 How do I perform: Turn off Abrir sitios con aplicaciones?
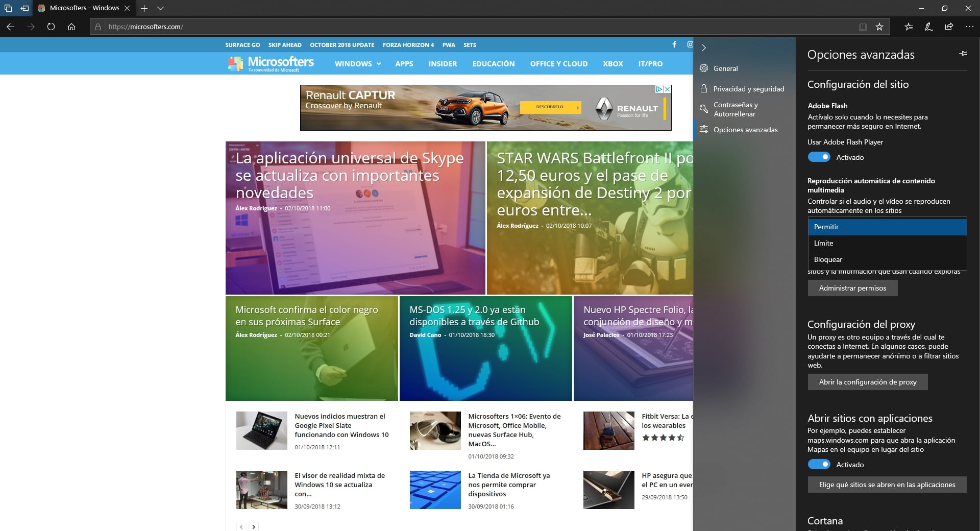click(819, 465)
